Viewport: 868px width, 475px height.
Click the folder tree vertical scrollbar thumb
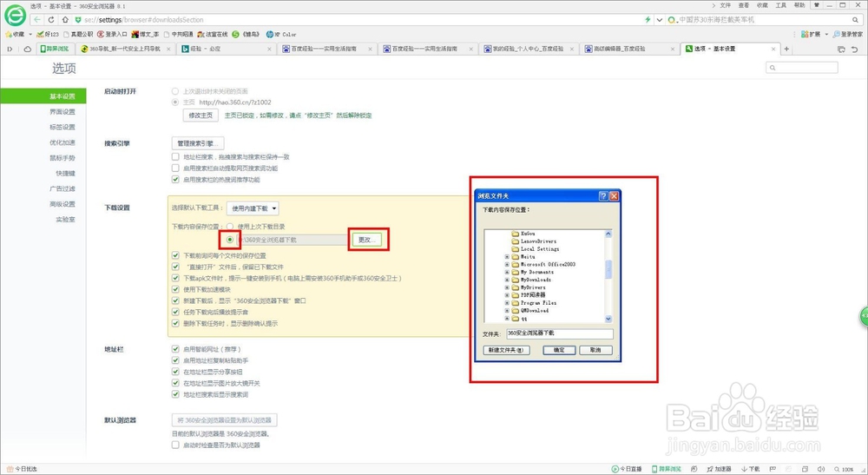608,269
